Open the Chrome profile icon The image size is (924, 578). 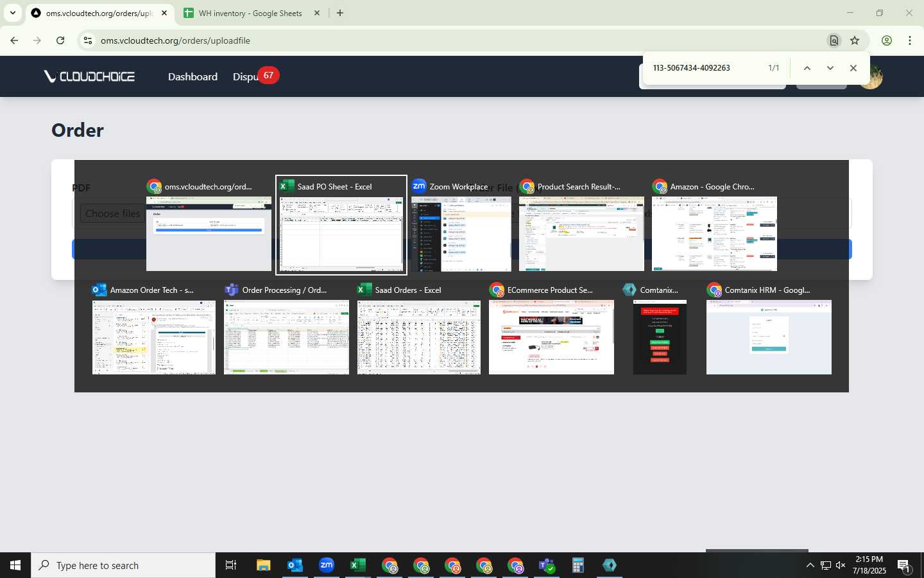click(887, 40)
